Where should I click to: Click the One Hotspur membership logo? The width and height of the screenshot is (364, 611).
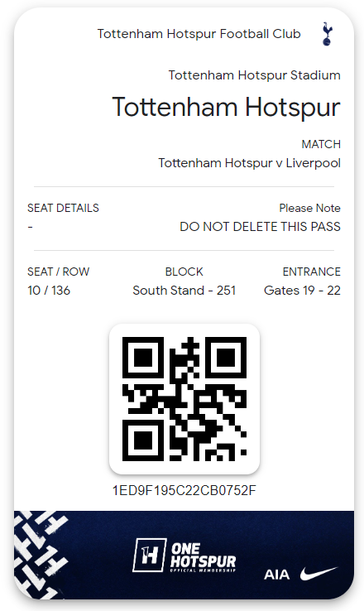pos(184,556)
